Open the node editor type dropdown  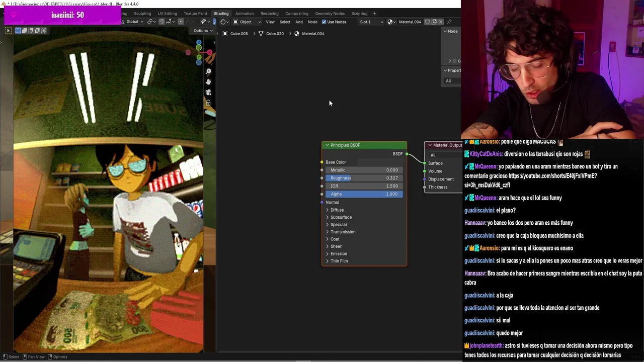click(225, 22)
